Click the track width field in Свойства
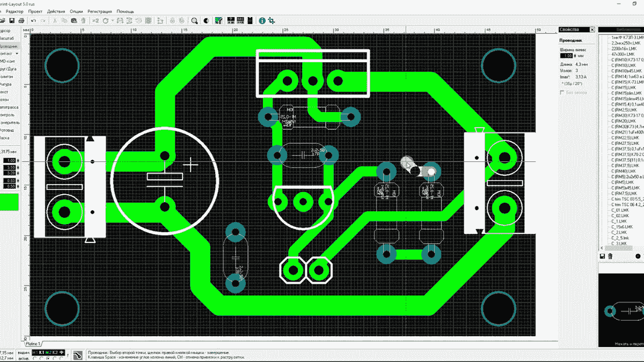The height and width of the screenshot is (362, 644). click(x=566, y=55)
